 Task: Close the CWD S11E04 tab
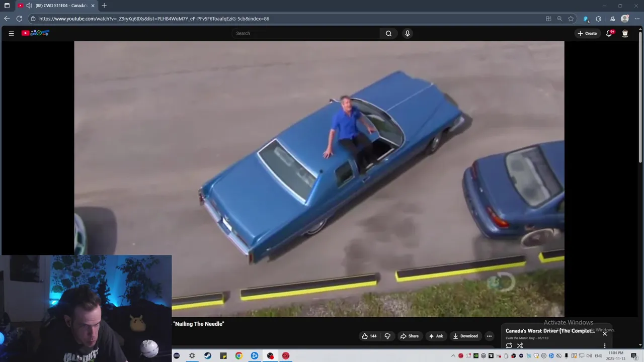(93, 6)
